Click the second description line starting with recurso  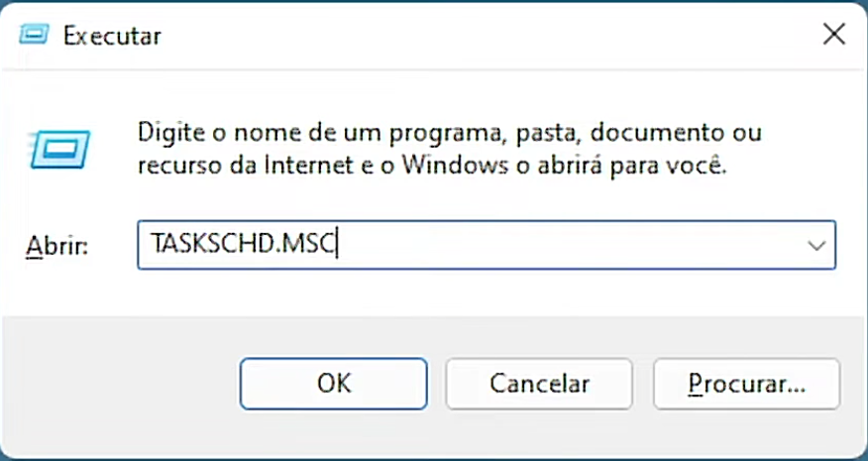pos(432,166)
